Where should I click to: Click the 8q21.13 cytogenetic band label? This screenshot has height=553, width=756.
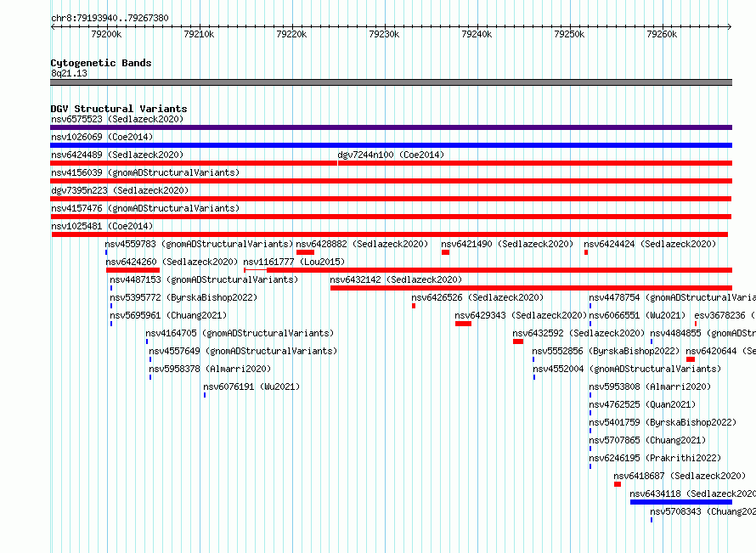click(x=69, y=73)
